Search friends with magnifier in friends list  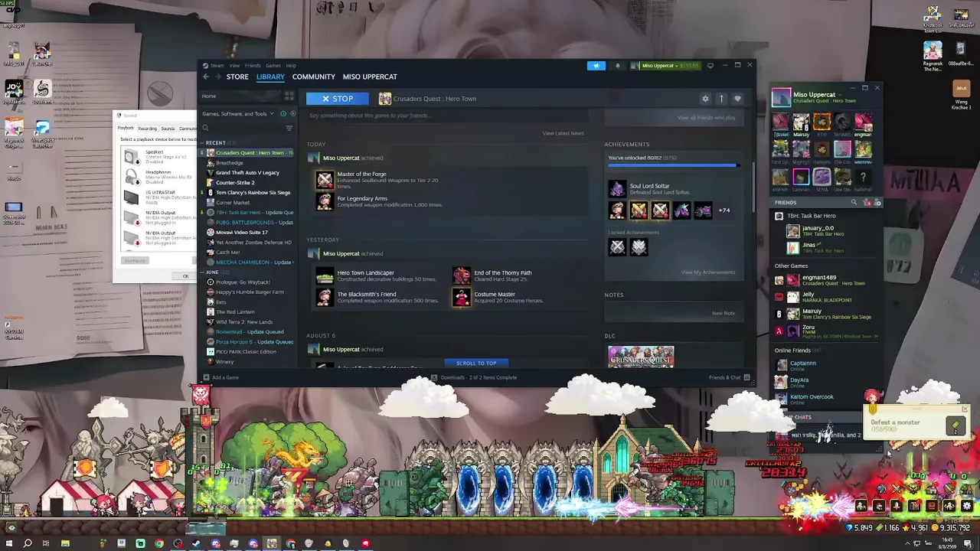click(x=854, y=203)
